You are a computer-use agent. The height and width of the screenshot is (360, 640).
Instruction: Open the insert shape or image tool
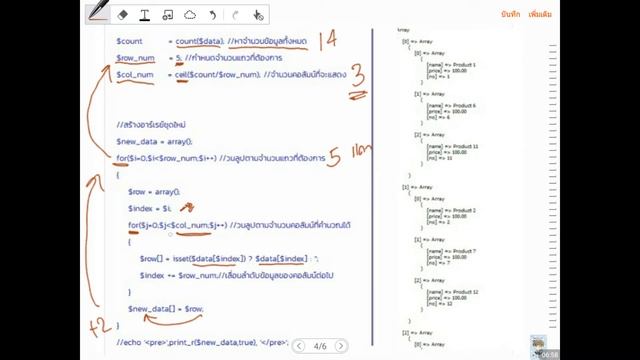click(167, 16)
